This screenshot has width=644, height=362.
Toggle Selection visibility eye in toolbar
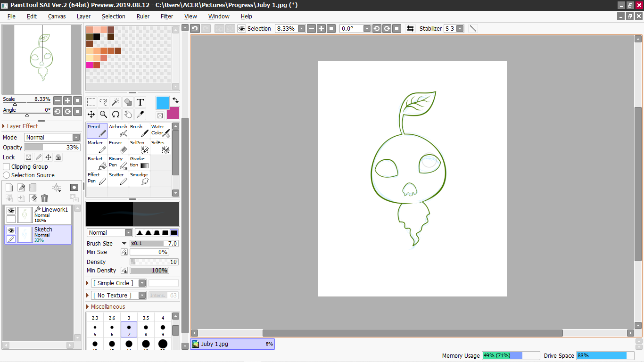click(242, 28)
